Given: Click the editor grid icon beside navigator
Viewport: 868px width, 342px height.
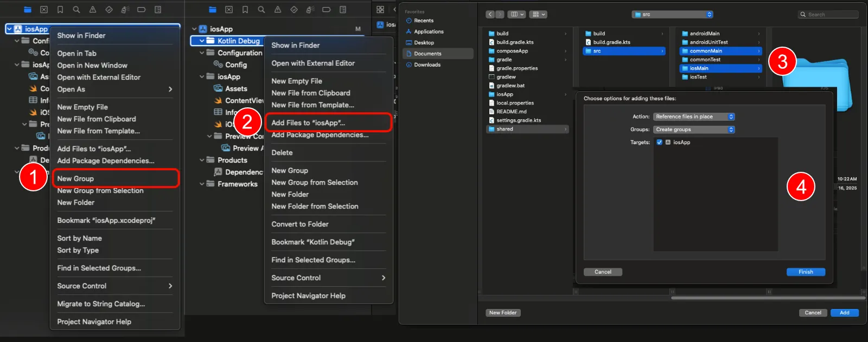Looking at the screenshot, I should [x=380, y=10].
